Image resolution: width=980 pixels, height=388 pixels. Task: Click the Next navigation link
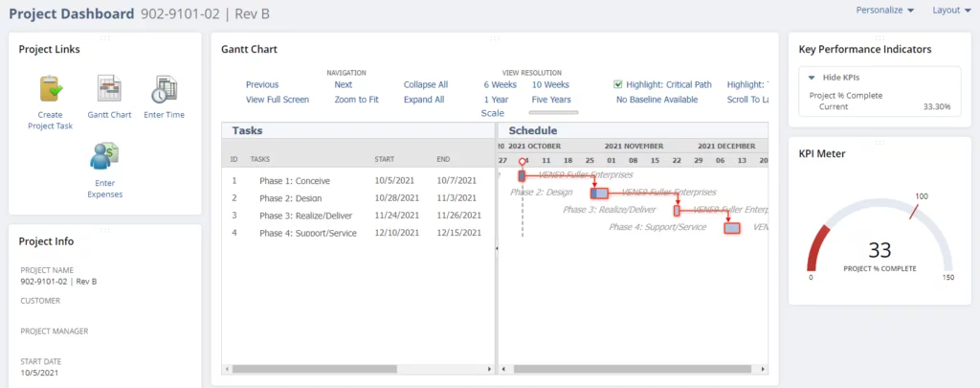344,84
